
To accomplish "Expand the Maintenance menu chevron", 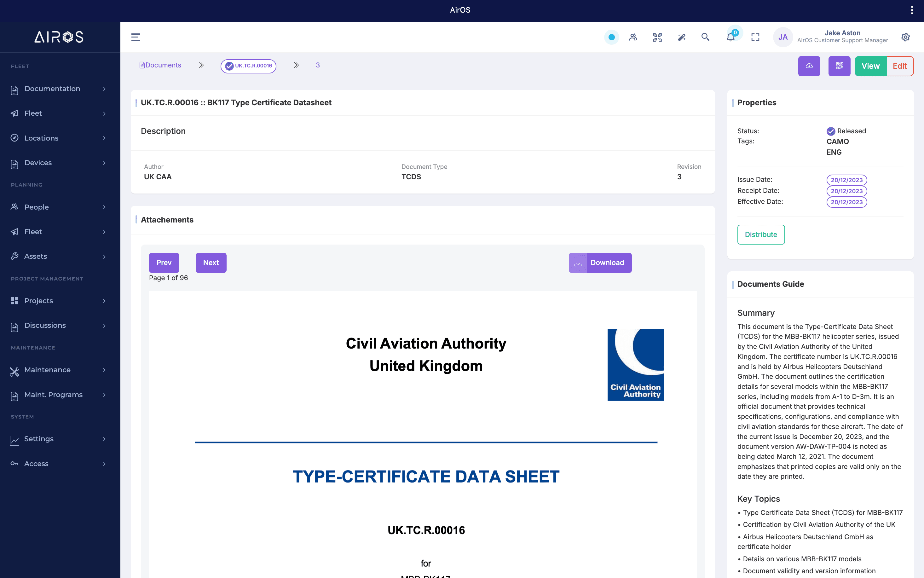I will click(104, 370).
